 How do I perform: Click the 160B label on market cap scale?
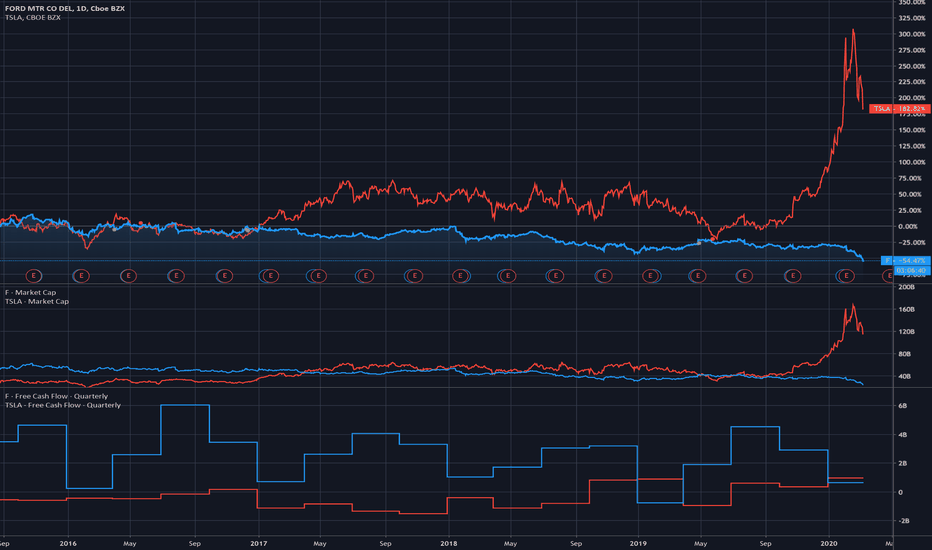pyautogui.click(x=906, y=310)
